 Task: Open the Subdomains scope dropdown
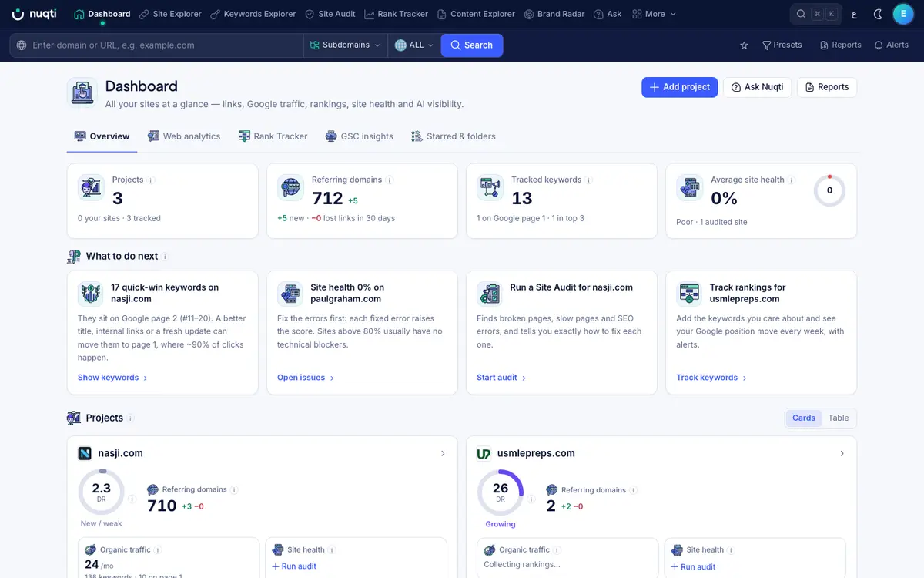(345, 45)
